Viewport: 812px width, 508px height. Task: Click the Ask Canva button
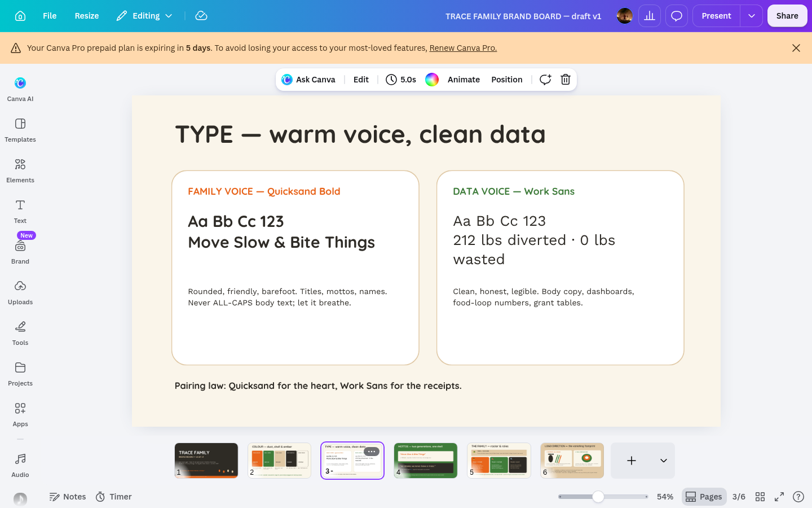[308, 80]
